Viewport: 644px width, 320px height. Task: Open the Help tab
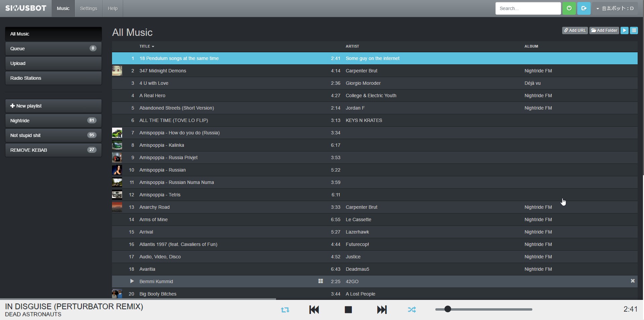(x=113, y=8)
